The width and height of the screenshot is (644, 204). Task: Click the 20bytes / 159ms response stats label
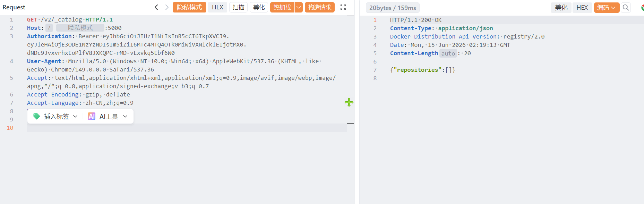point(393,8)
